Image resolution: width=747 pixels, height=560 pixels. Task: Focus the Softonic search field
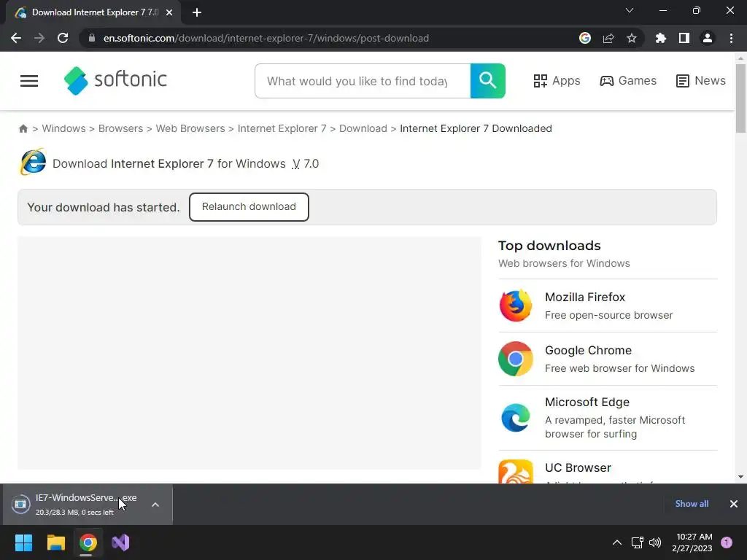pos(363,81)
